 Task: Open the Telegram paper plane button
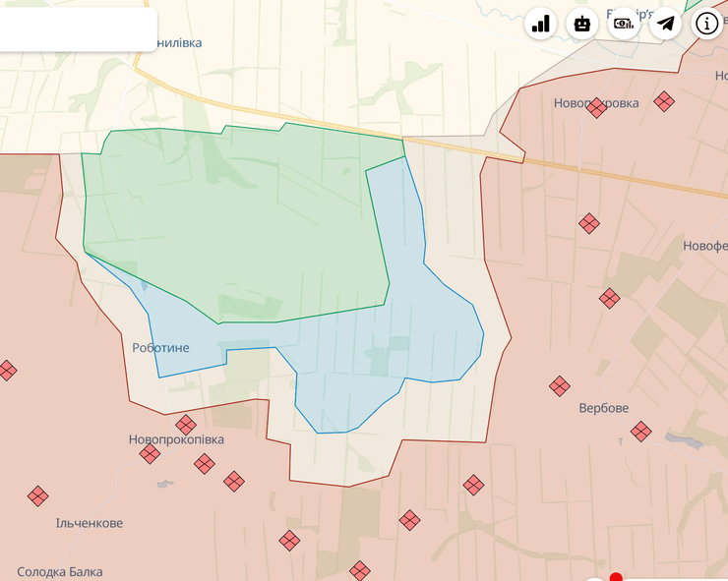click(666, 24)
